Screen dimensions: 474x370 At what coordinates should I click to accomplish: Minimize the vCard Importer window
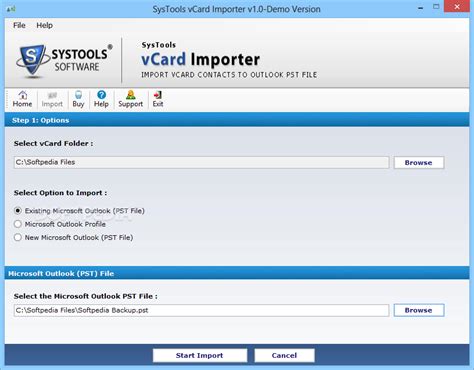click(421, 7)
